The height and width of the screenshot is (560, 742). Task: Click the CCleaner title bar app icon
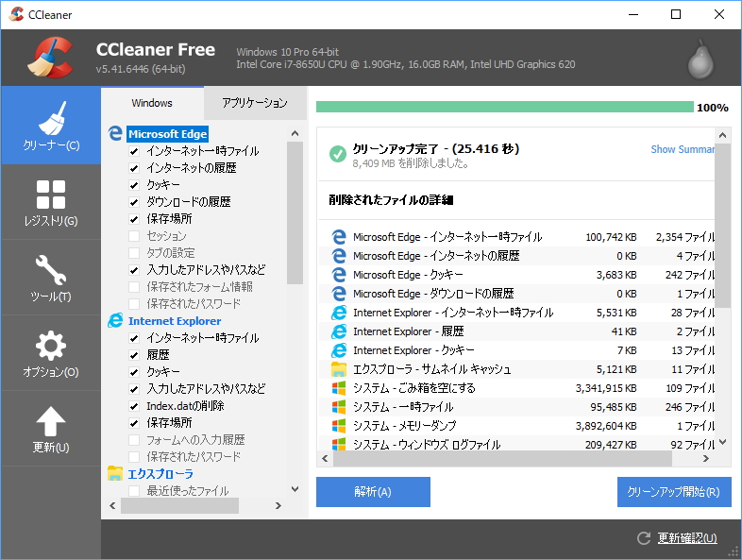[16, 14]
